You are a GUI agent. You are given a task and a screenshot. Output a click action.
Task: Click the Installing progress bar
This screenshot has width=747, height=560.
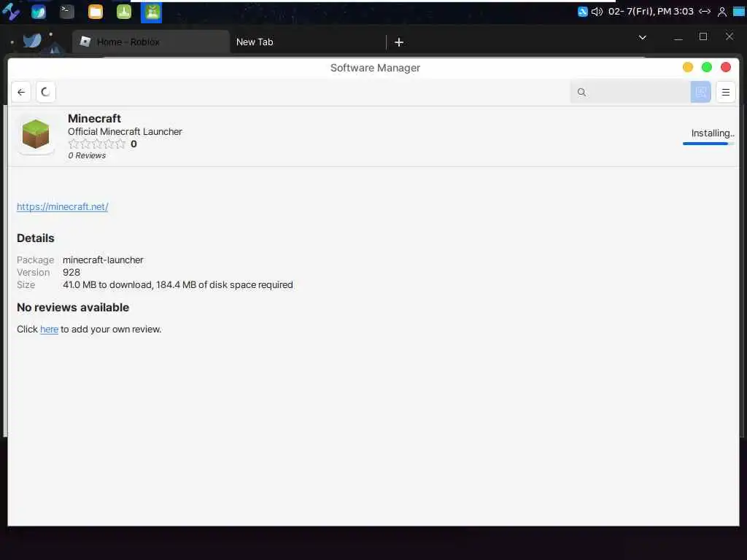tap(708, 144)
